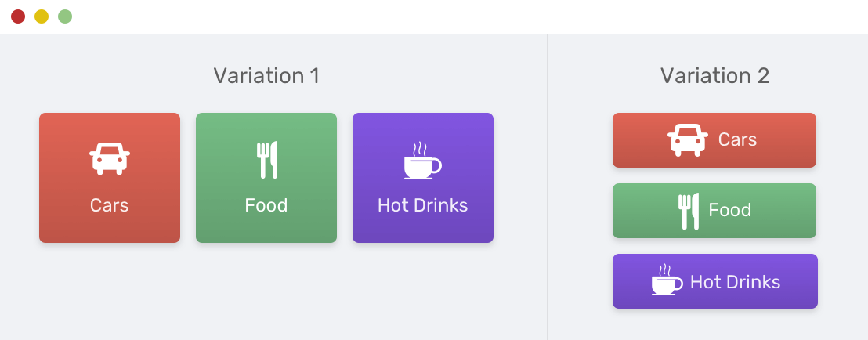Select the "Cars" label in the square red tile
868x340 pixels.
pos(110,205)
